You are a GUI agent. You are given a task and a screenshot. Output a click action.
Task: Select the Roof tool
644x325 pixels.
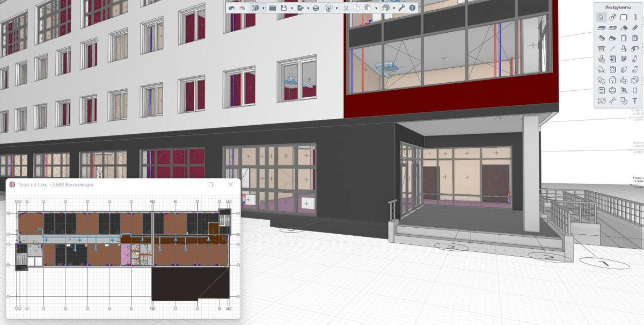click(x=624, y=27)
